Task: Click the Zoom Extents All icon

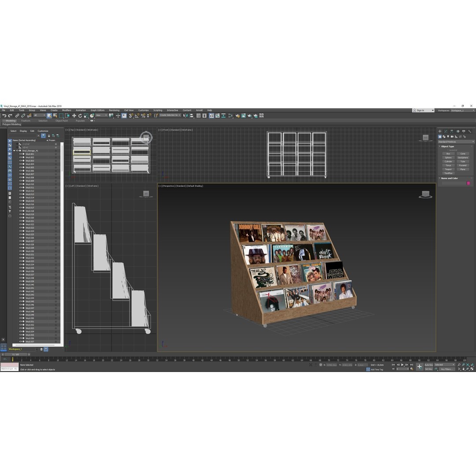Action: (472, 364)
